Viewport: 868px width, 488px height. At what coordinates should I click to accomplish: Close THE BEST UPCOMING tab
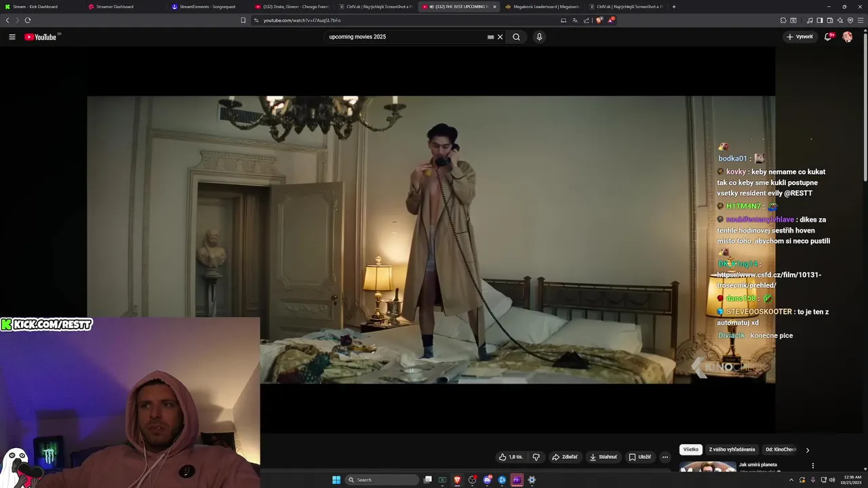(x=494, y=7)
